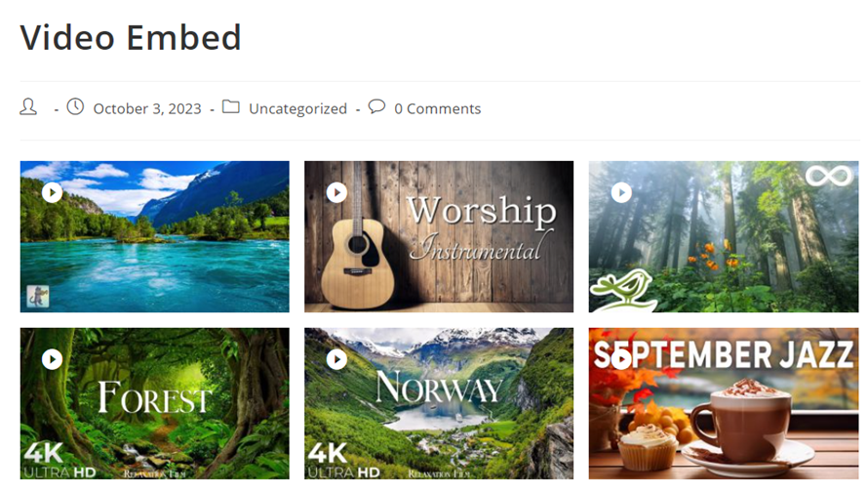Click the small channel logo on river thumbnail

click(37, 295)
